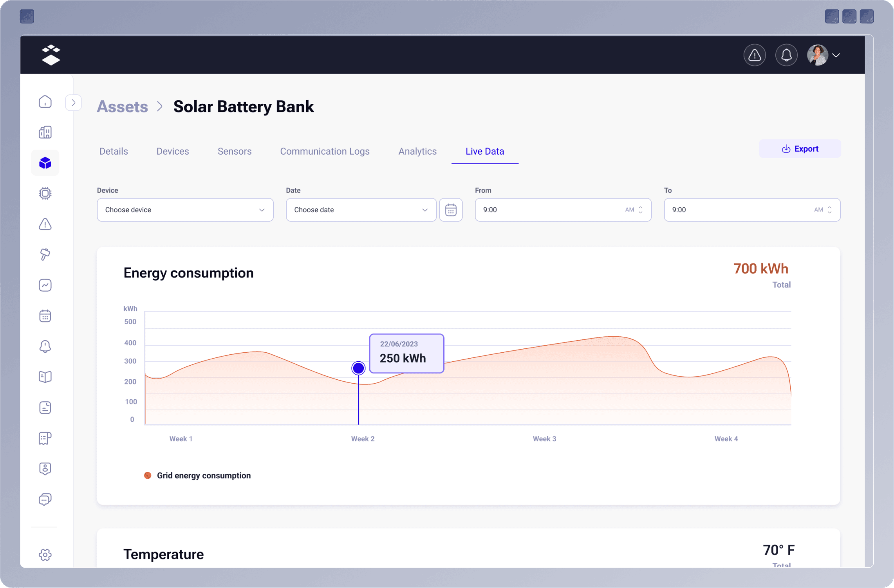Switch to the Communication Logs tab
The width and height of the screenshot is (894, 588).
click(x=325, y=151)
